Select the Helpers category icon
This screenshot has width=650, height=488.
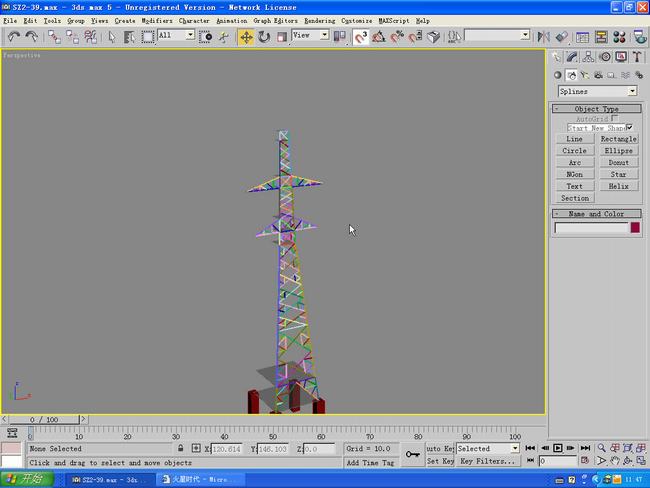(x=611, y=75)
